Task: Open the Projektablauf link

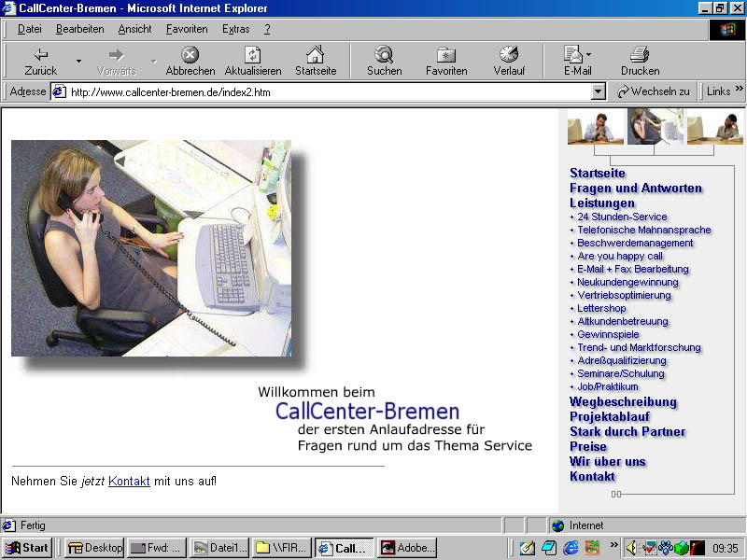Action: coord(610,416)
